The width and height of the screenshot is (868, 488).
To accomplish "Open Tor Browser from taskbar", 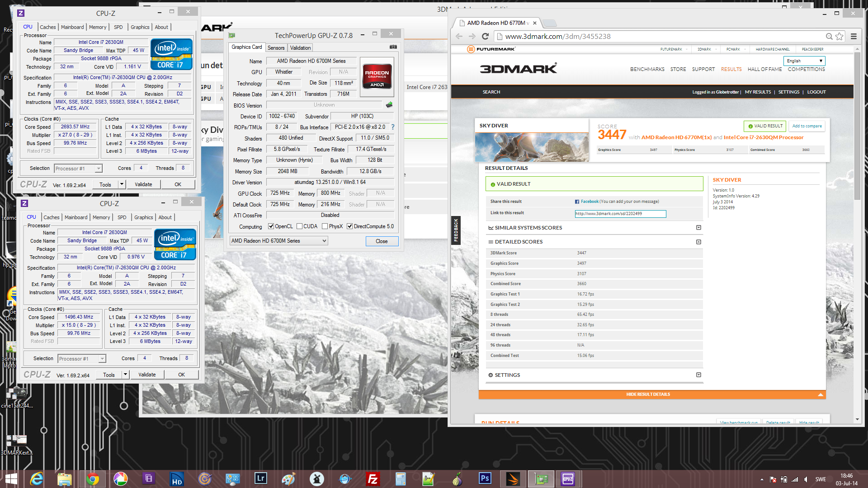I will coord(457,479).
